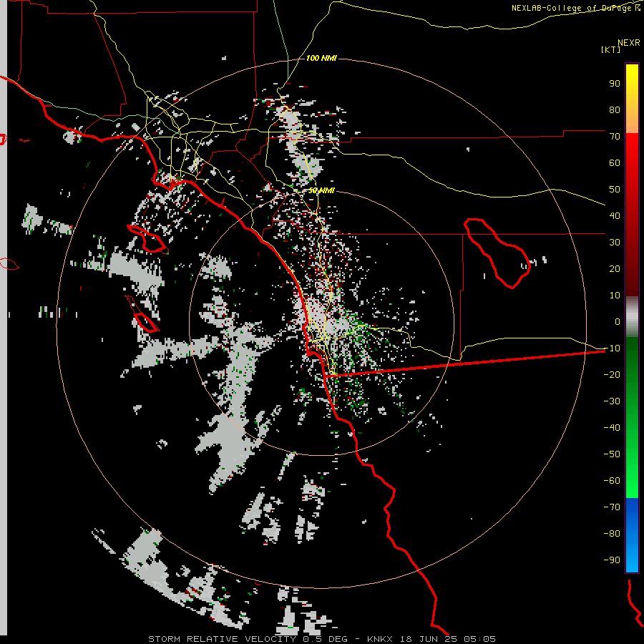Click the positive 10 value on the velocity scale
The height and width of the screenshot is (644, 644).
tap(615, 296)
